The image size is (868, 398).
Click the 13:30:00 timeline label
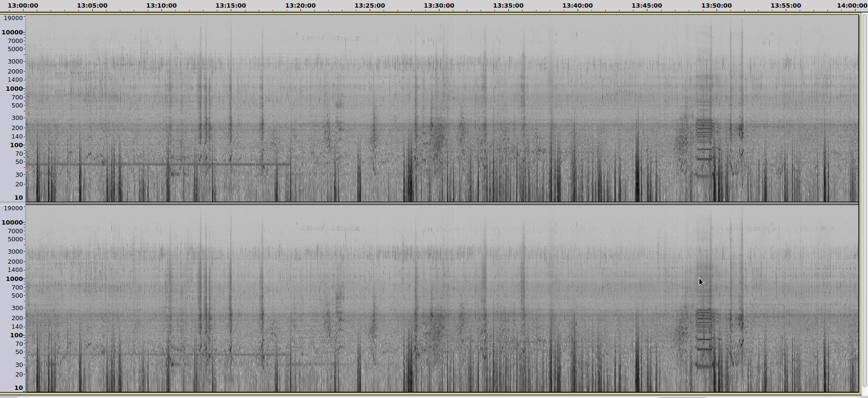pyautogui.click(x=439, y=6)
